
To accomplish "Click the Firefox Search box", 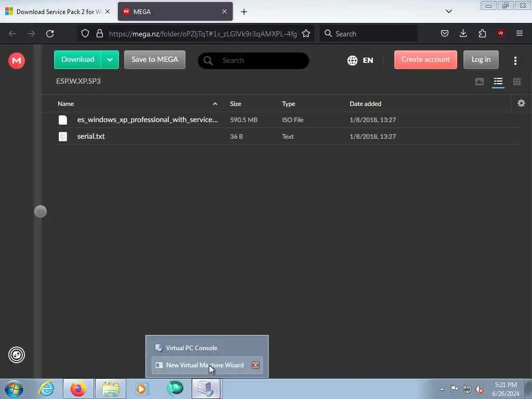I will tap(368, 34).
